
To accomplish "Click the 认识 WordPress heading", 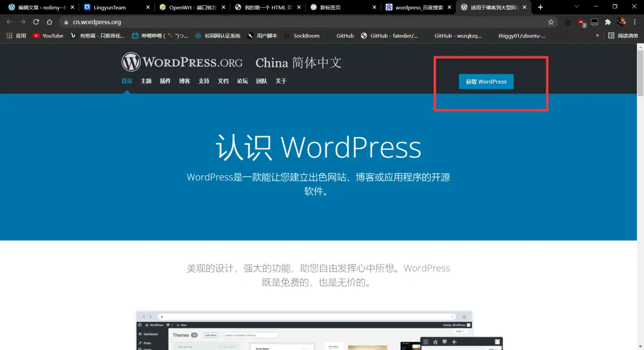I will coord(318,148).
